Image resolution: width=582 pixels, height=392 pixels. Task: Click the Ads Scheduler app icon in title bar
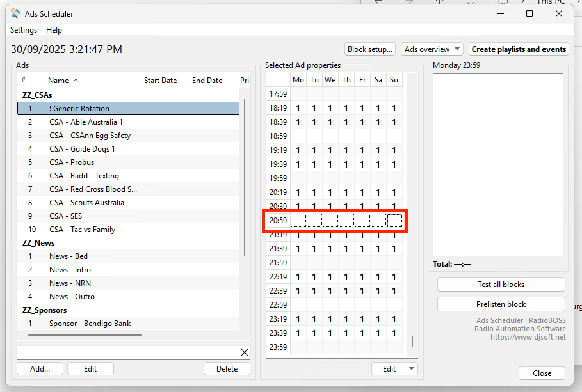click(x=15, y=13)
